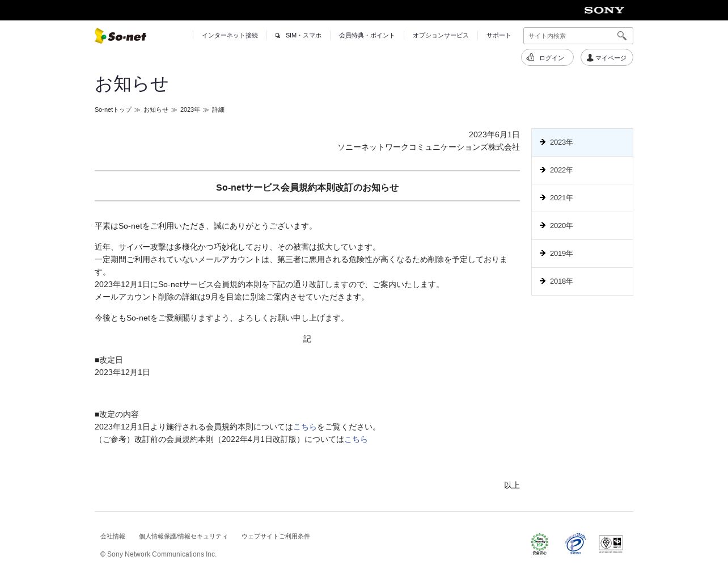
Task: Click the マイページ button
Action: click(607, 57)
